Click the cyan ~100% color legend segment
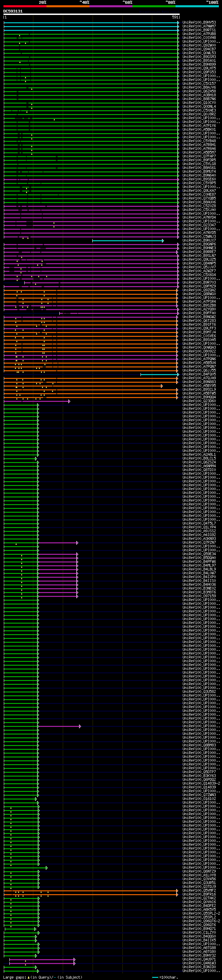 (x=197, y=6)
